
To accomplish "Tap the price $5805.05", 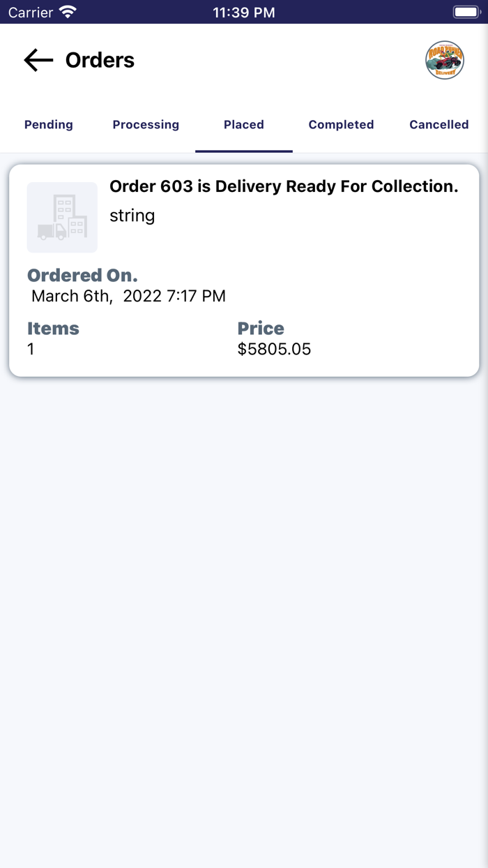I will click(274, 349).
